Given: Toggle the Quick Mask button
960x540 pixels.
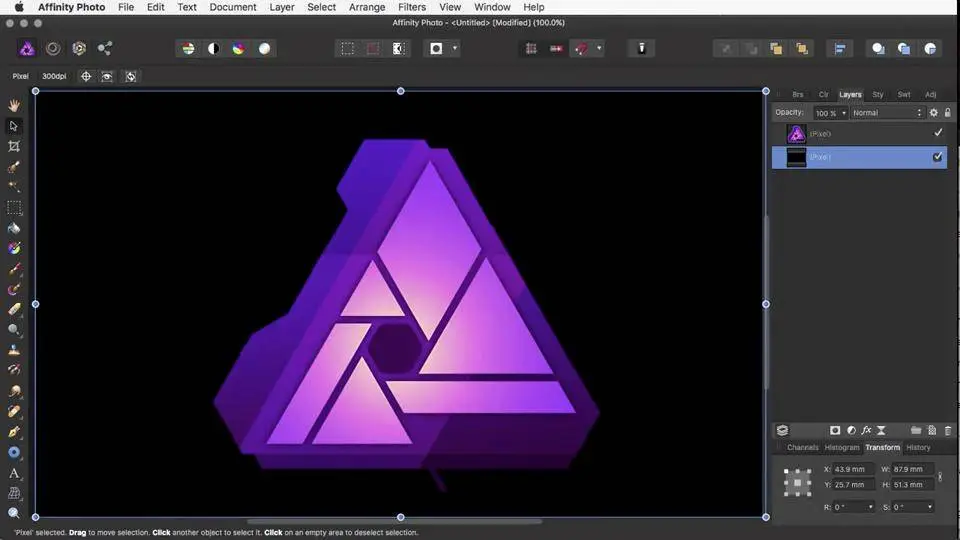Looking at the screenshot, I should (x=437, y=48).
